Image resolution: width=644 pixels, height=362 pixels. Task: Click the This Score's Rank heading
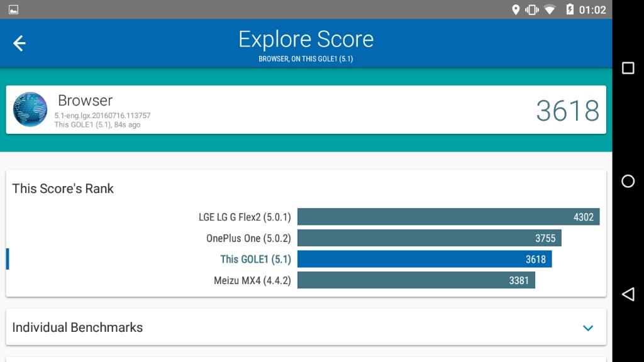click(63, 189)
